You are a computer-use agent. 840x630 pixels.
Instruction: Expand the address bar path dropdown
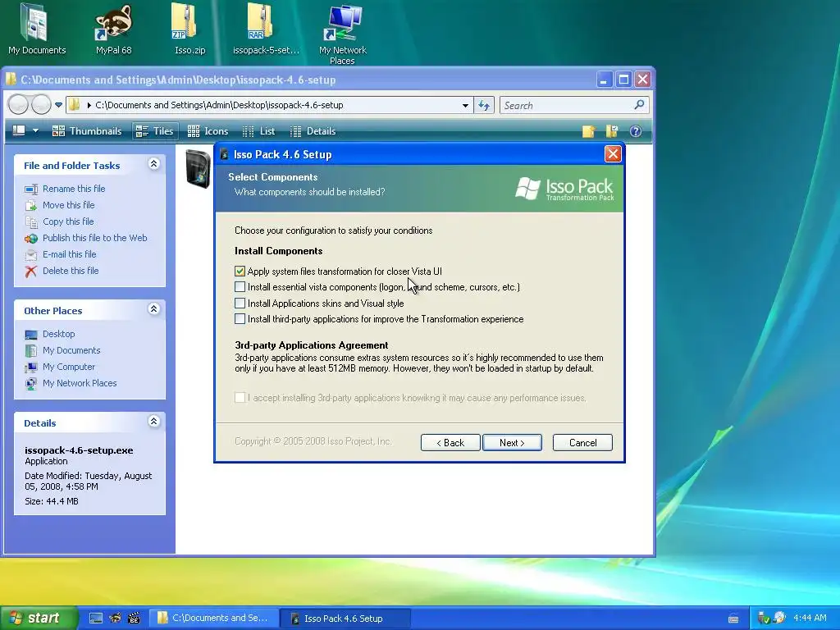click(x=465, y=106)
